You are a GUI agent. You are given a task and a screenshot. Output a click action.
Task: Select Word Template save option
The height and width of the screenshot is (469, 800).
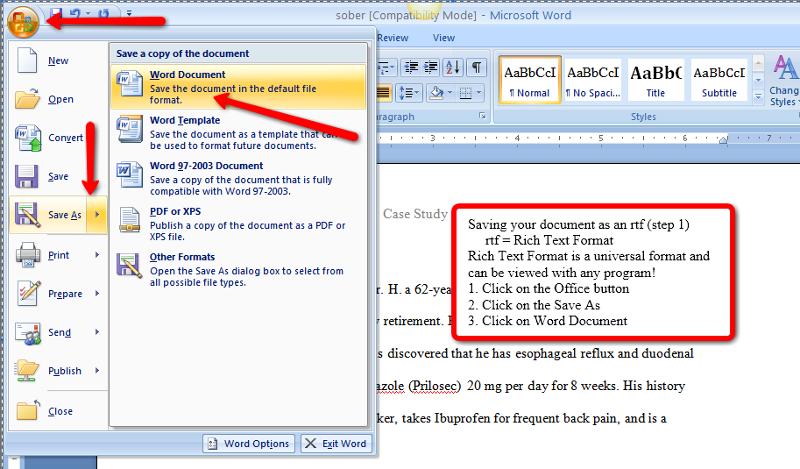tap(238, 133)
